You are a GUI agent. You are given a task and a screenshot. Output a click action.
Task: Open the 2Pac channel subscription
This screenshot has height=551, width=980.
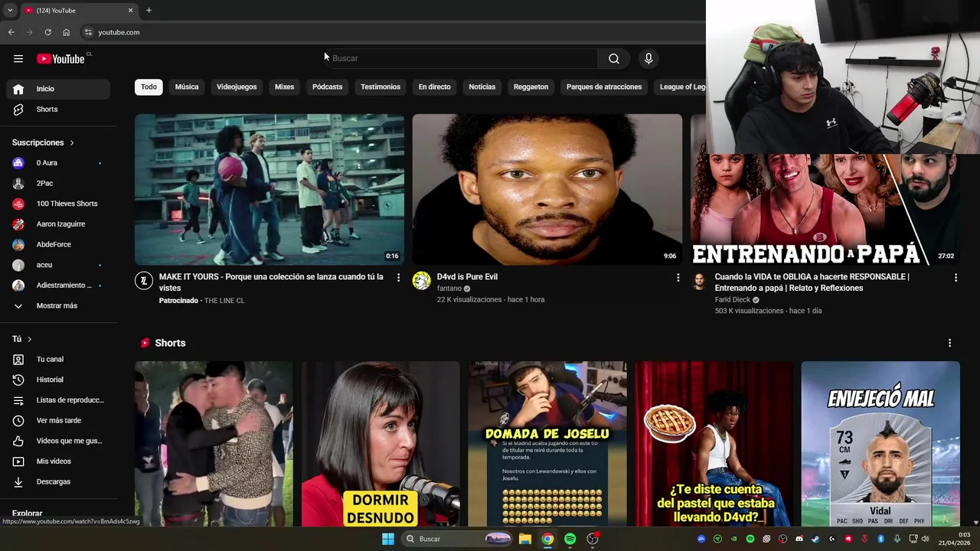tap(58, 184)
